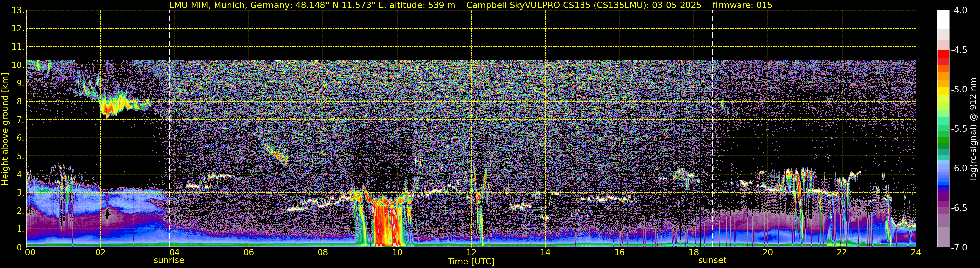Image resolution: width=980 pixels, height=268 pixels.
Task: Click the "Height above ground [km]" axis title
Action: pos(5,129)
